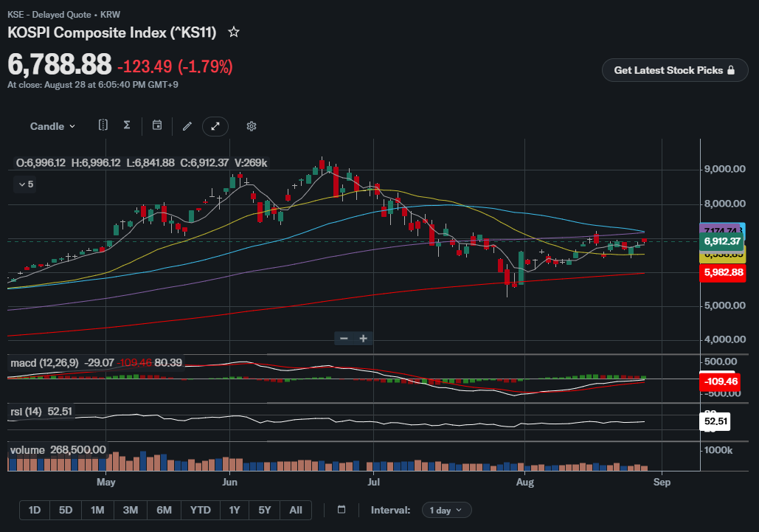The height and width of the screenshot is (532, 759).
Task: Open the comparison tool icon
Action: 103,125
